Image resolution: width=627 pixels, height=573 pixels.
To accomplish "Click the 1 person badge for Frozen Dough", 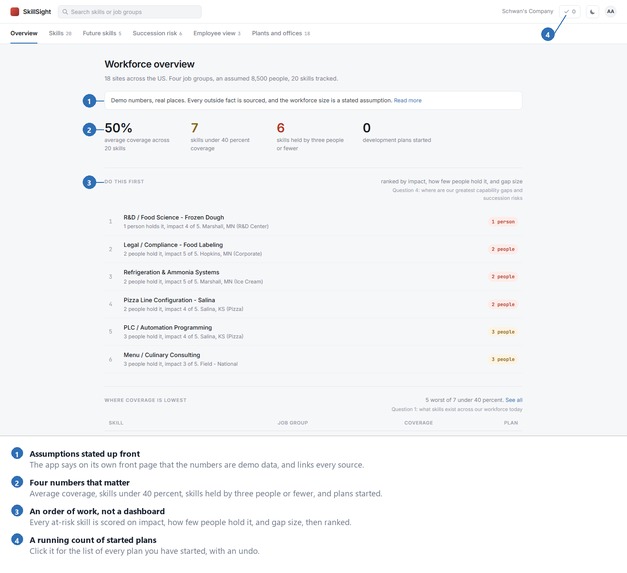I will click(503, 222).
